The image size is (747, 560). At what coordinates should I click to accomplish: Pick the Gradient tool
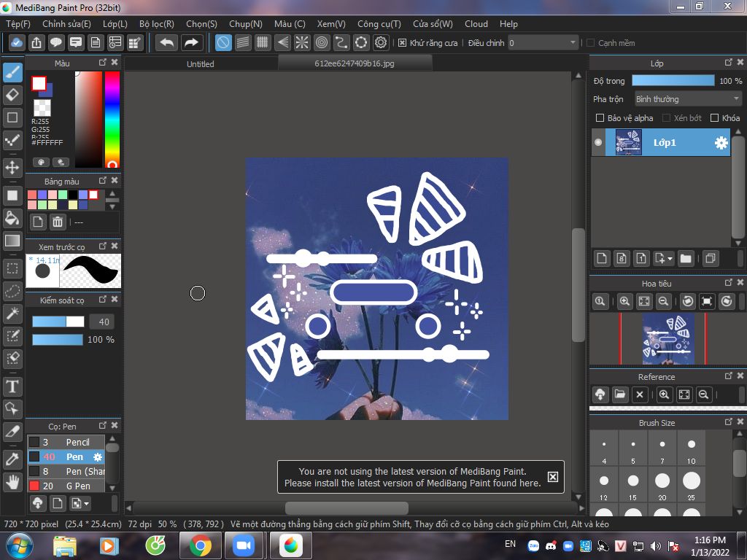pyautogui.click(x=13, y=241)
